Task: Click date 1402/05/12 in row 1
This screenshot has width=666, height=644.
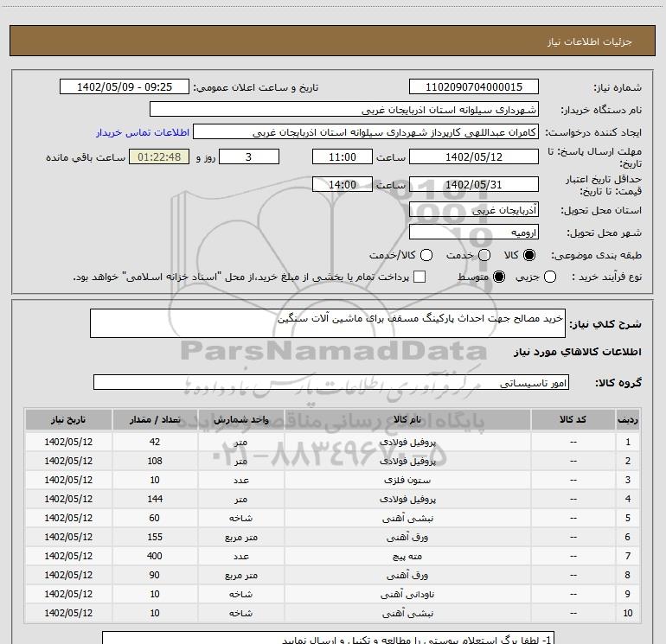Action: (68, 442)
